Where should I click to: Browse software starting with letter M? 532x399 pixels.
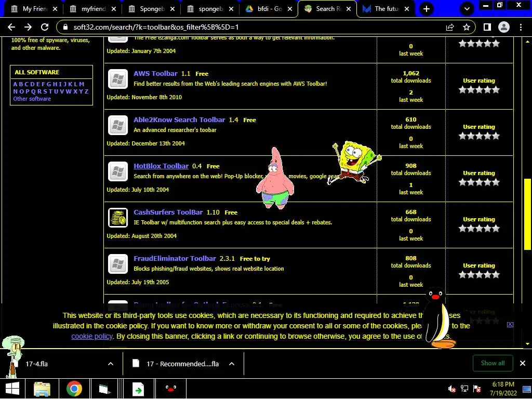82,84
